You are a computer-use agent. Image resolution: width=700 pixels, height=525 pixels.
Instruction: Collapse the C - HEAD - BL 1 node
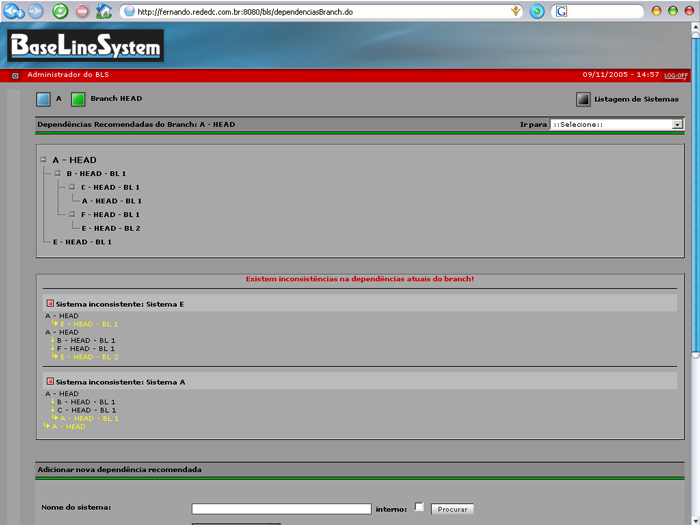(72, 187)
